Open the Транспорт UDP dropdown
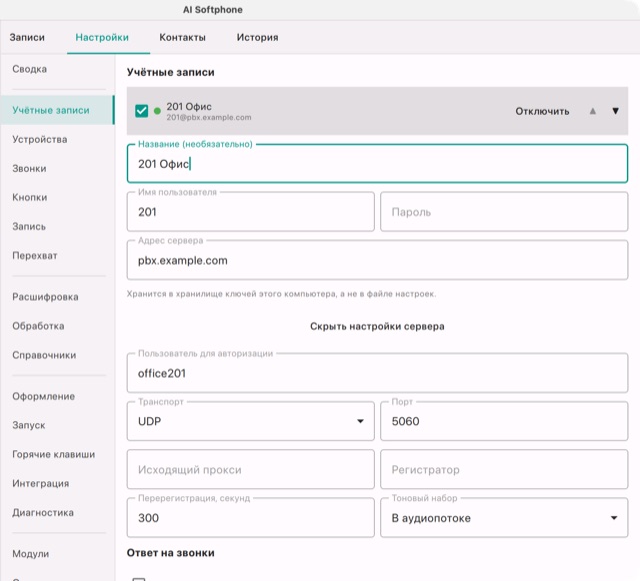640x581 pixels. 250,421
